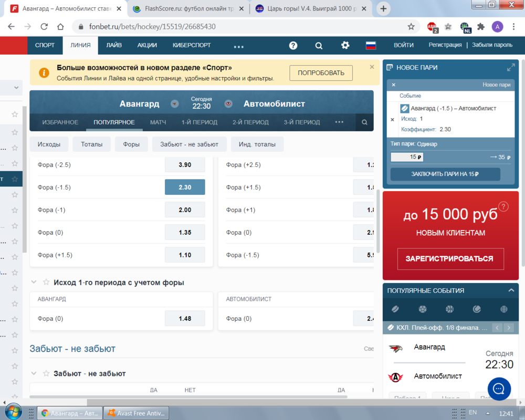Switch to the ЛАЙВ section

tap(114, 45)
